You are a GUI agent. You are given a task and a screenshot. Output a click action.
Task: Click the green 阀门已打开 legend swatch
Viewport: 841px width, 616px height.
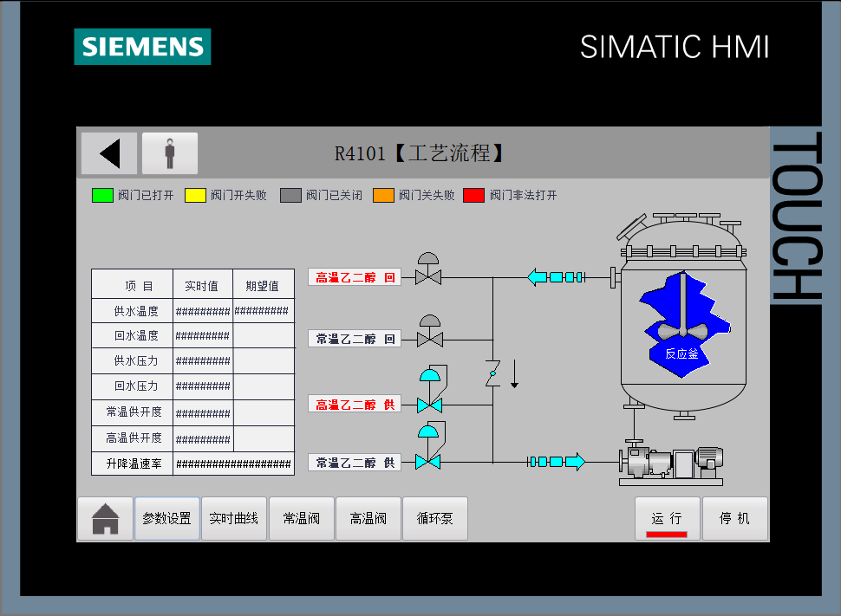pyautogui.click(x=102, y=195)
